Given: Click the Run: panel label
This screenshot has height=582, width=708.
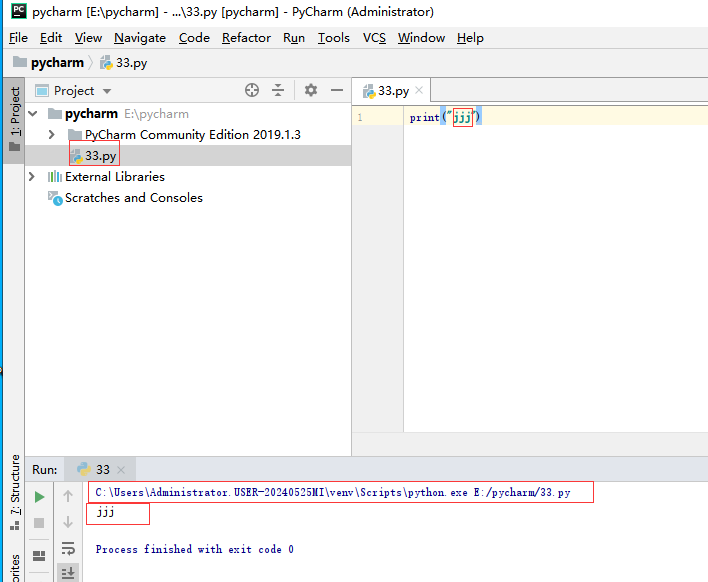Looking at the screenshot, I should click(45, 470).
